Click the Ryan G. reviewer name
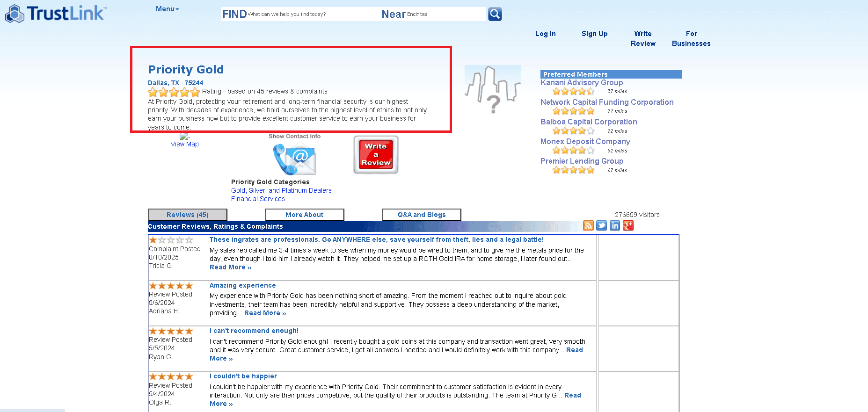The image size is (868, 412). coord(161,357)
